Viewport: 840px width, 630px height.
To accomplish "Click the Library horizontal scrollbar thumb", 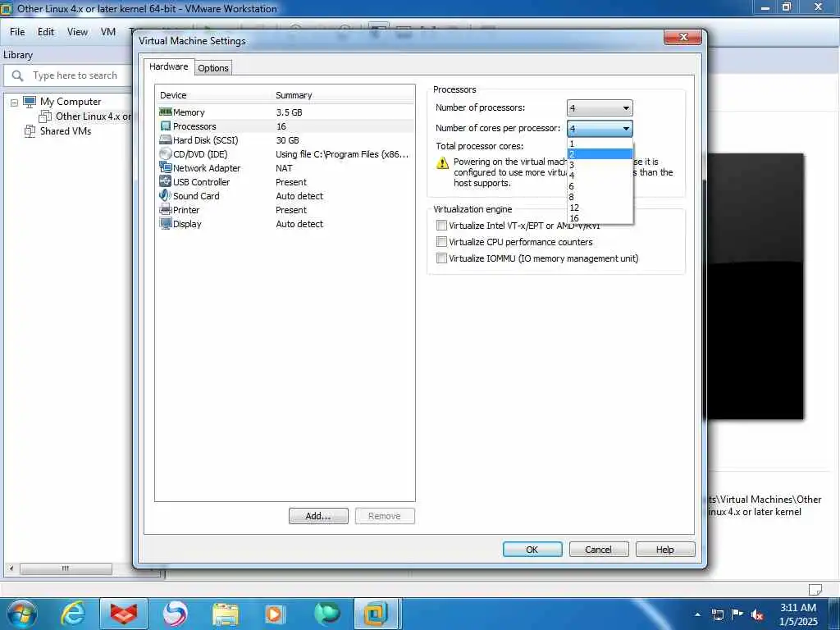I will (x=66, y=568).
